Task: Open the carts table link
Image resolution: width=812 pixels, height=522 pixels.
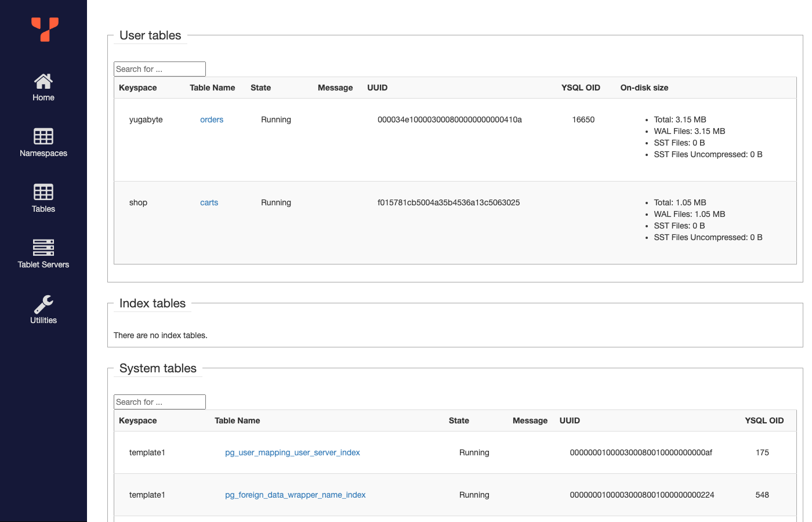Action: click(x=209, y=202)
